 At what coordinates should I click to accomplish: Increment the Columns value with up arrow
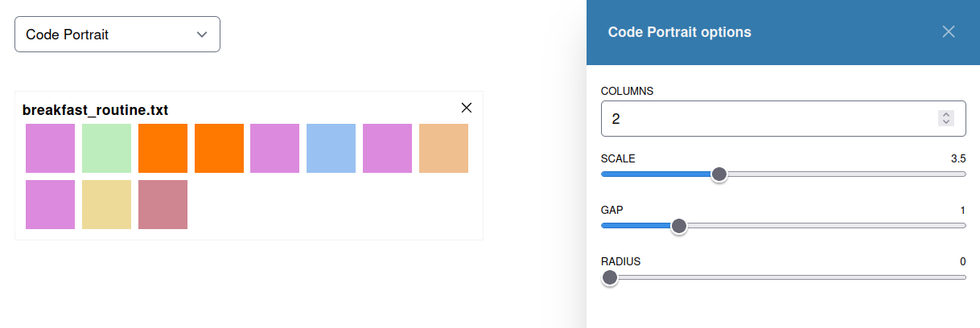click(x=946, y=115)
